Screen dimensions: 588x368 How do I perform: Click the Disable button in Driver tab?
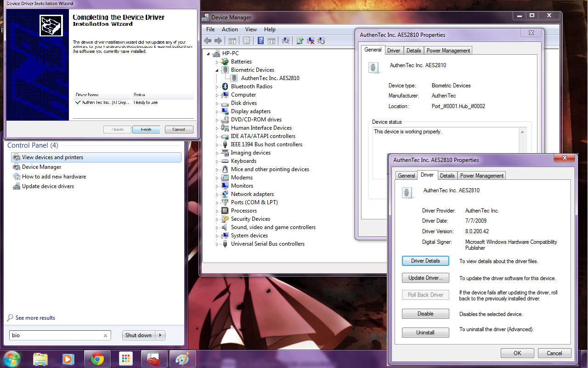click(x=425, y=314)
